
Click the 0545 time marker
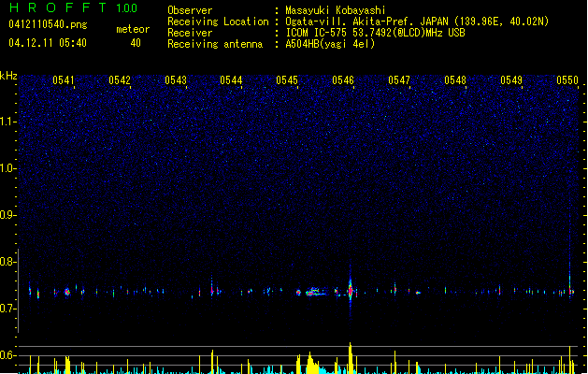click(287, 80)
